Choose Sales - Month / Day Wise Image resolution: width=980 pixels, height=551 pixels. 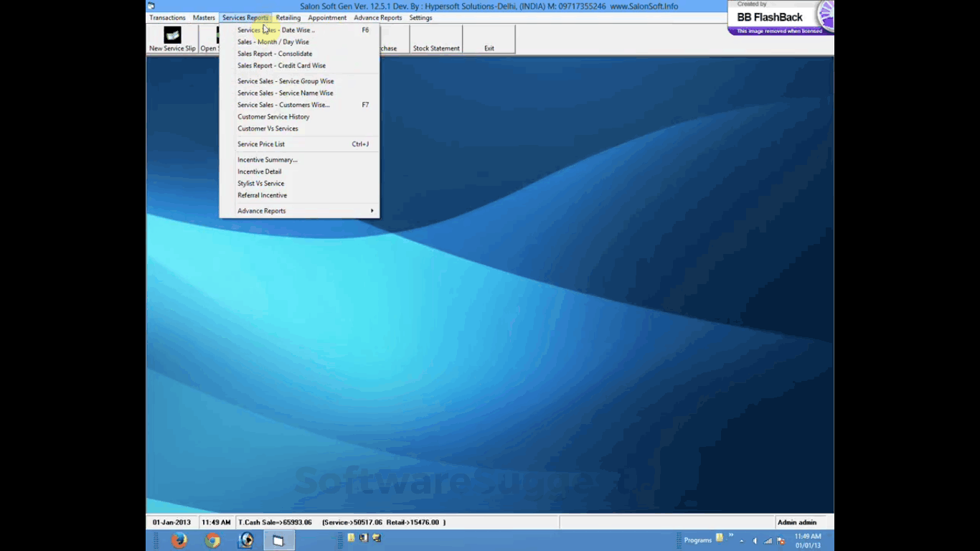tap(300, 42)
